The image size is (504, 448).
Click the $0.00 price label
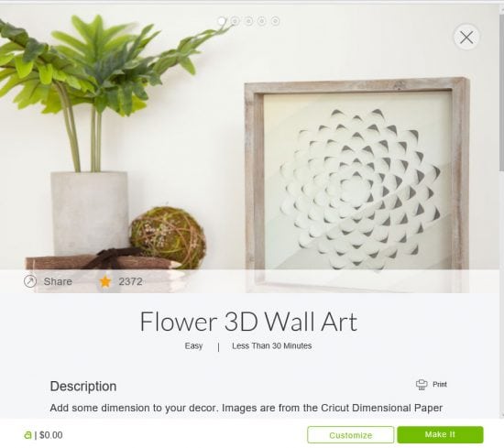51,435
